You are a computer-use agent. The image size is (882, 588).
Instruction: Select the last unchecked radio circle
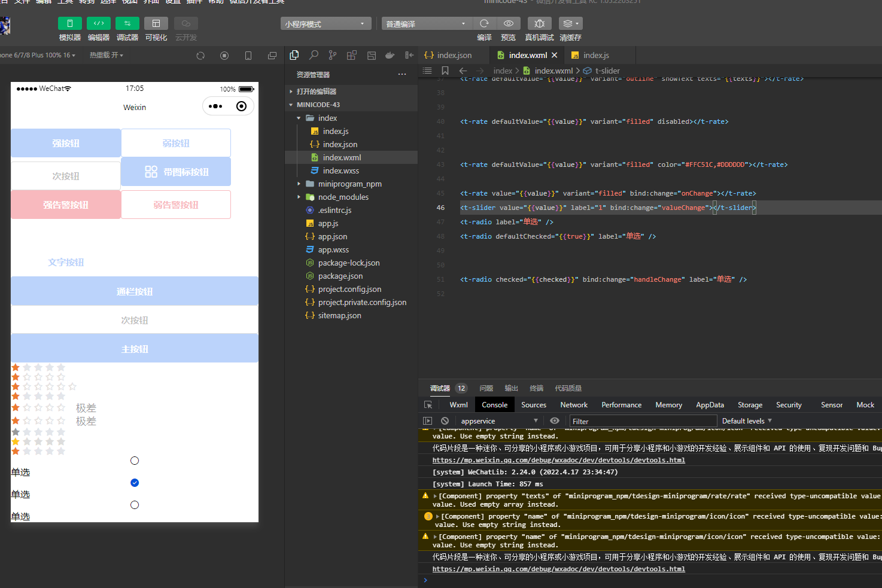[x=134, y=504]
